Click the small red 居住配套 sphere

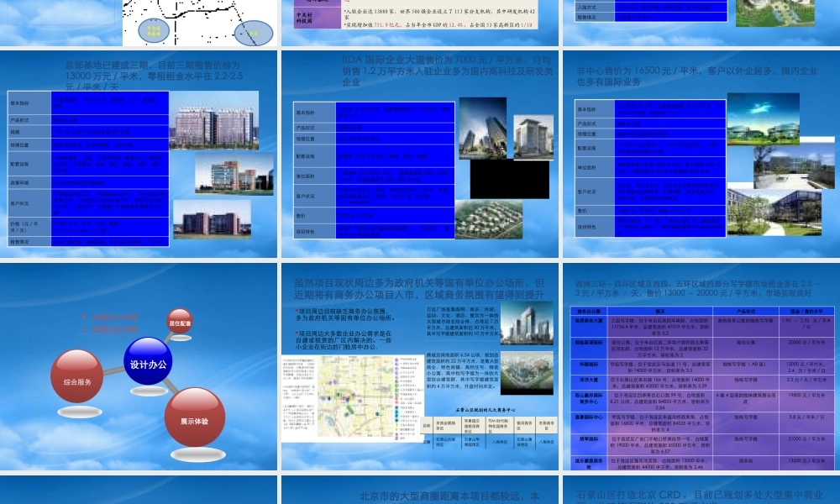click(180, 321)
